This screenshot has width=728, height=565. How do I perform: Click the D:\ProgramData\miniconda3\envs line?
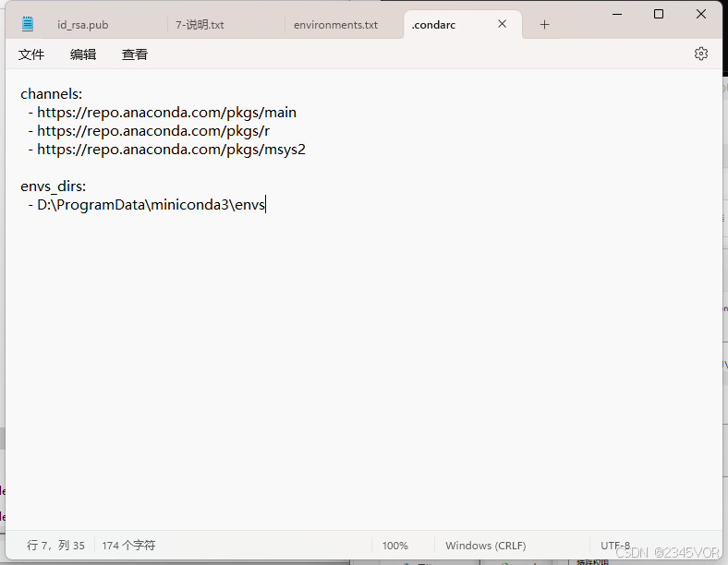146,205
